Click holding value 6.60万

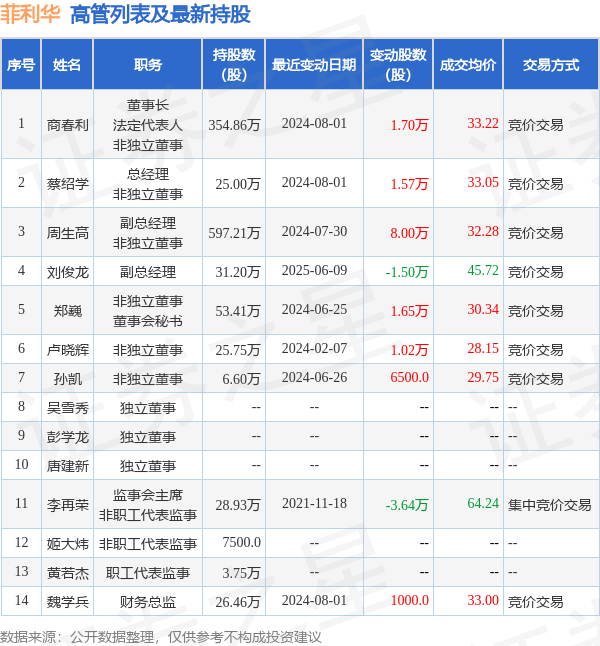241,379
